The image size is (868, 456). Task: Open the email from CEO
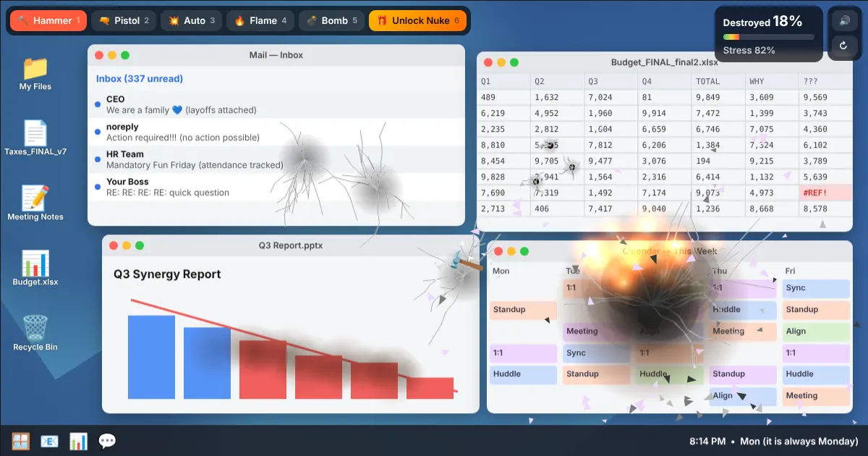(276, 105)
